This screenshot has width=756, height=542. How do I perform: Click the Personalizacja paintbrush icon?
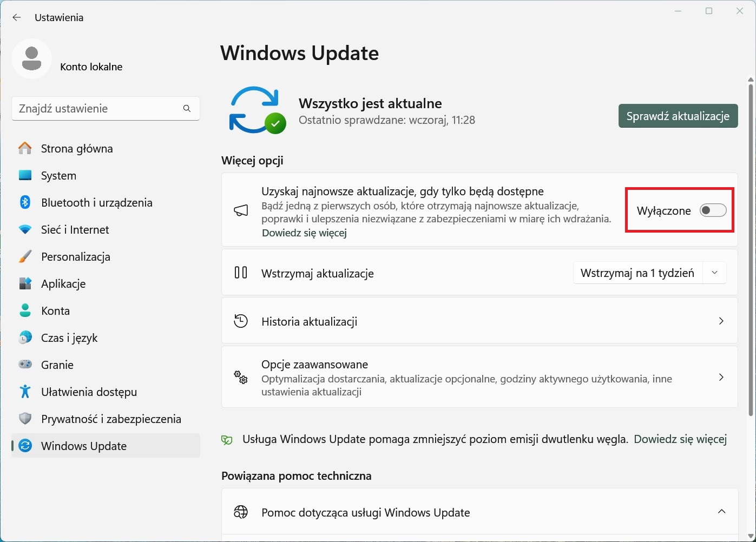[x=25, y=256]
